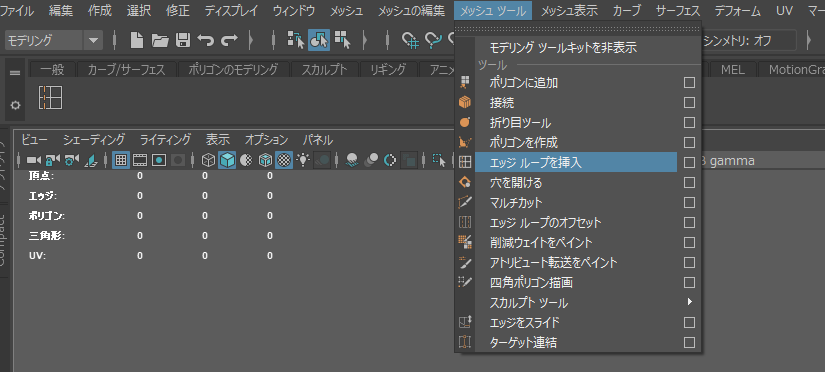Open the モデリング menu set dropdown
This screenshot has width=825, height=372.
coord(54,40)
